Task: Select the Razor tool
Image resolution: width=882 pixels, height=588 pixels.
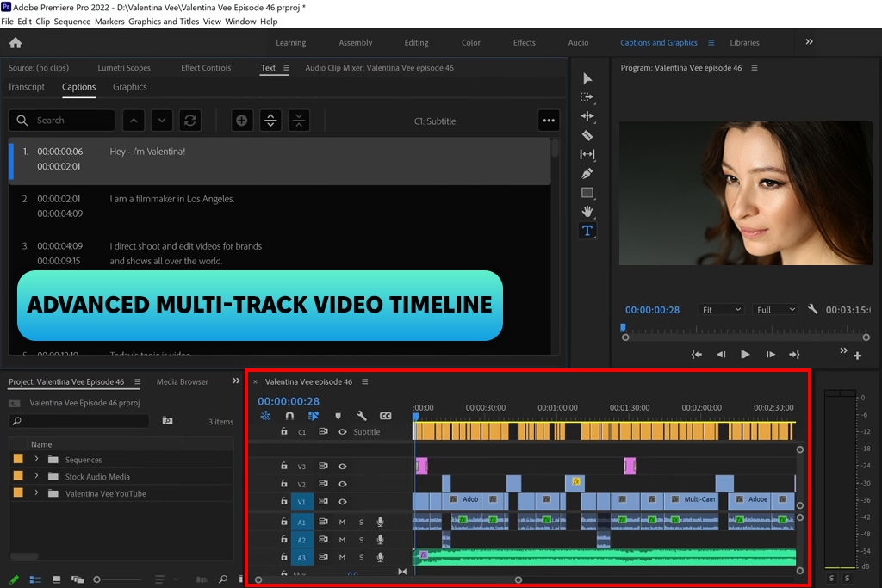Action: 587,135
